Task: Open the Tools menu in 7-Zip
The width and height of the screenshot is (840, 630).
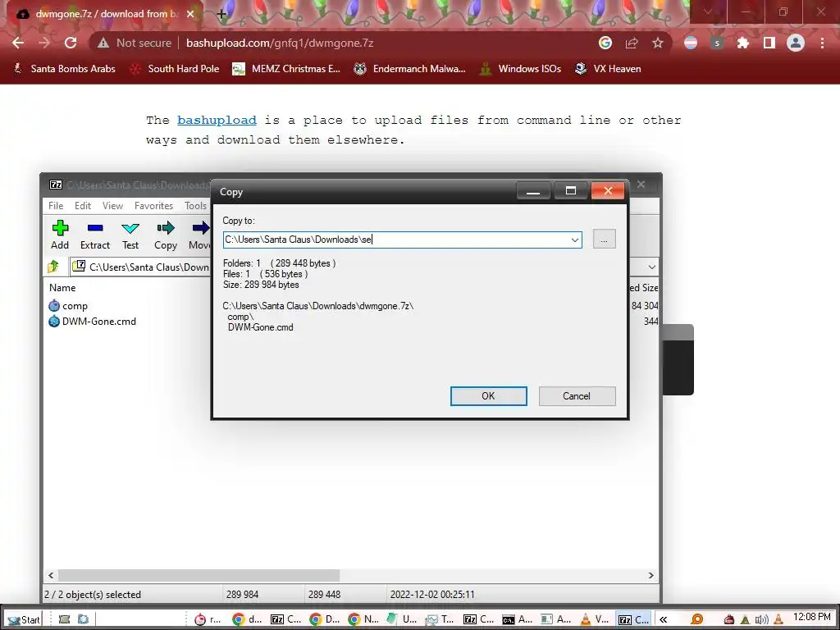Action: (195, 206)
